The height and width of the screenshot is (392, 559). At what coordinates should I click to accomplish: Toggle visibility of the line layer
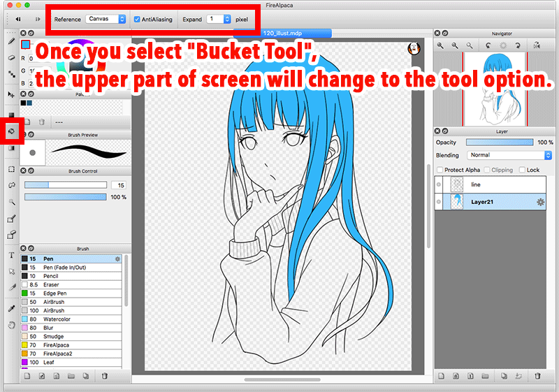click(440, 184)
